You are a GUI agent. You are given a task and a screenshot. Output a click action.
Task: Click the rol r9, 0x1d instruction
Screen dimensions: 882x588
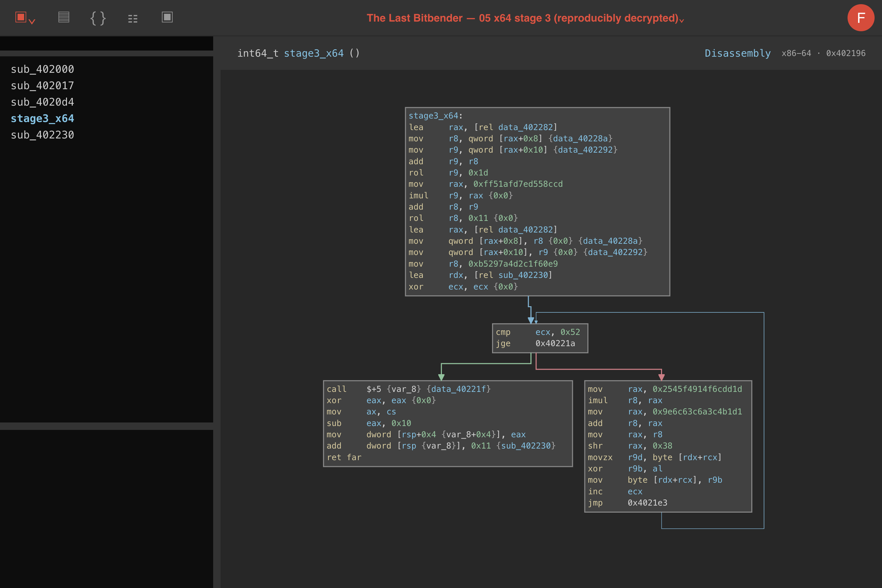click(448, 173)
